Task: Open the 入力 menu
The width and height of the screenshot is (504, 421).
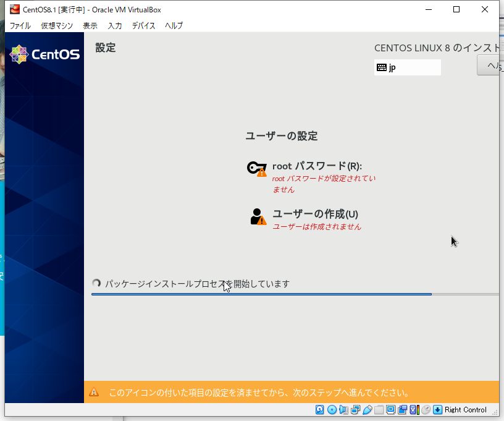Action: coord(115,25)
